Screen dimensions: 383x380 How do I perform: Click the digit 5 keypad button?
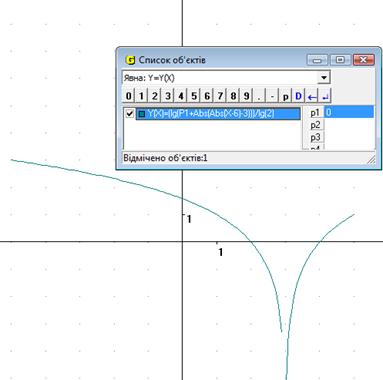194,96
